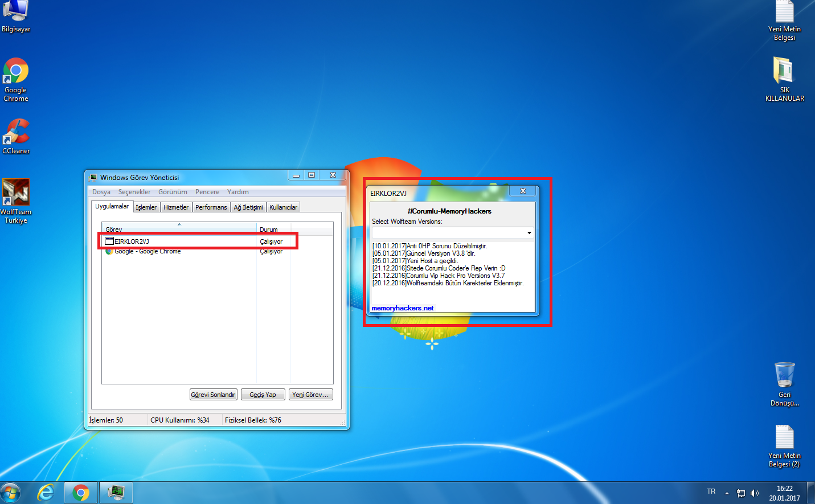Click the Corumlu Vip Hack Pro Versions line
This screenshot has width=815, height=504.
pos(439,276)
